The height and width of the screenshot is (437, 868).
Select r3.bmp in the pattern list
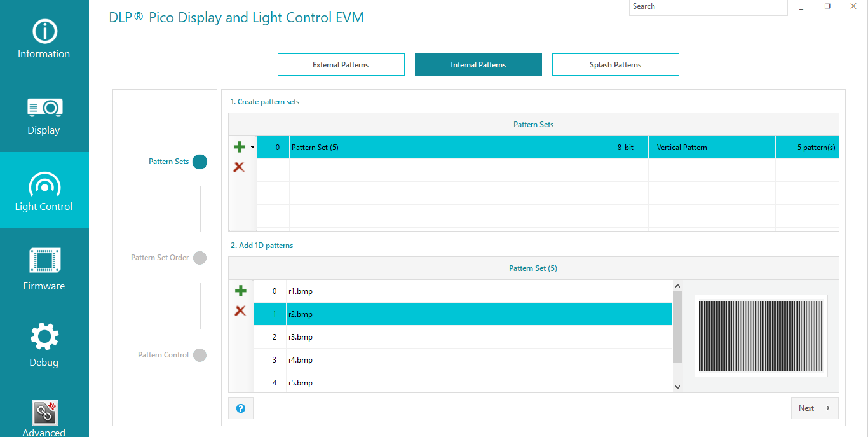tap(463, 337)
